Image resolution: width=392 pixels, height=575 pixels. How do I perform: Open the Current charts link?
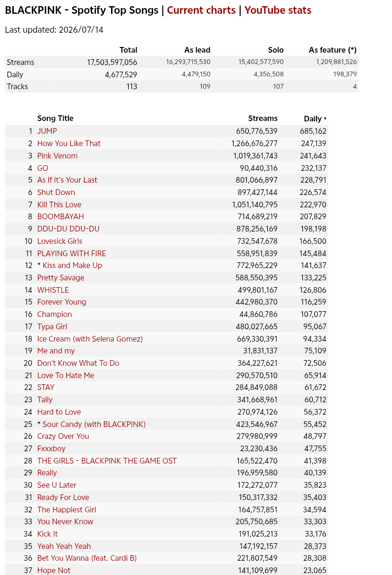coord(201,10)
